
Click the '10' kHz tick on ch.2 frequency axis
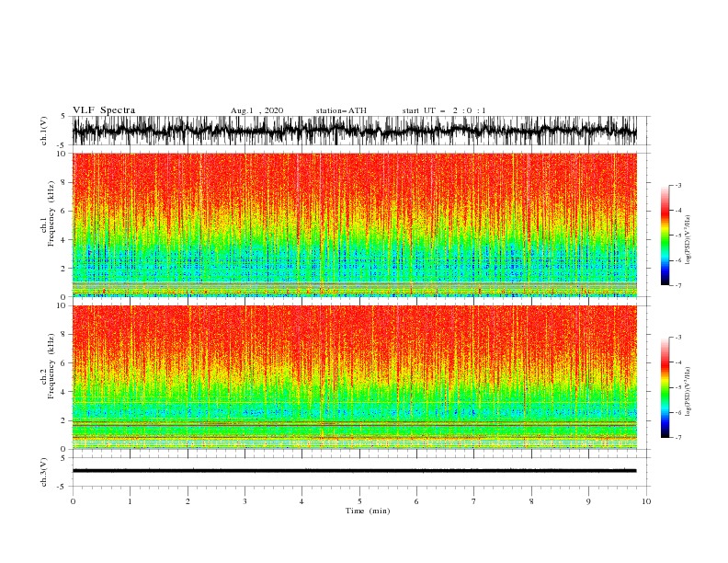click(x=63, y=305)
